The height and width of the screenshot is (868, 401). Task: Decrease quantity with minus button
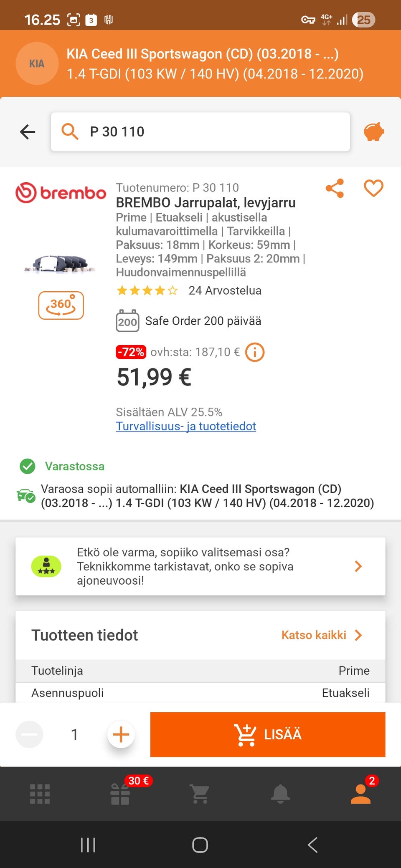tap(29, 734)
